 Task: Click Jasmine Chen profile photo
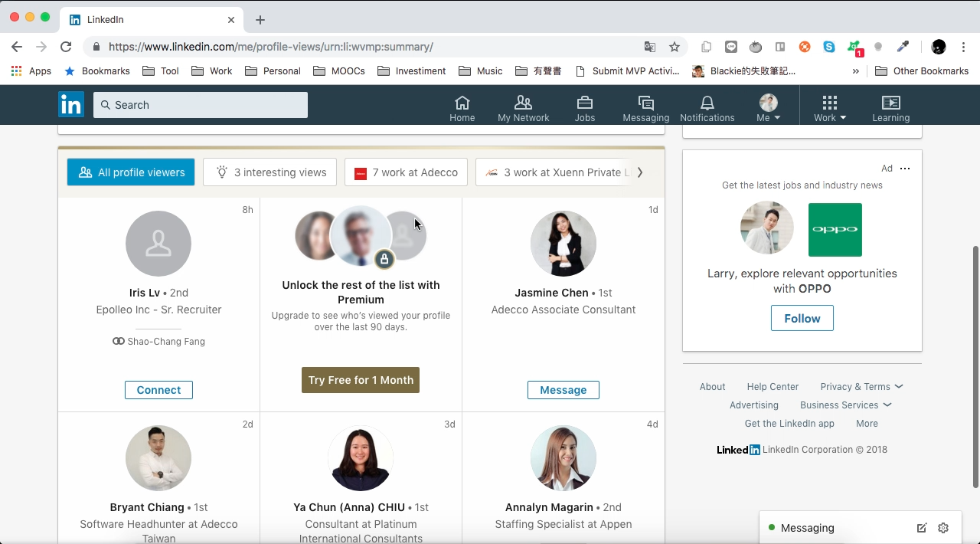(x=563, y=244)
